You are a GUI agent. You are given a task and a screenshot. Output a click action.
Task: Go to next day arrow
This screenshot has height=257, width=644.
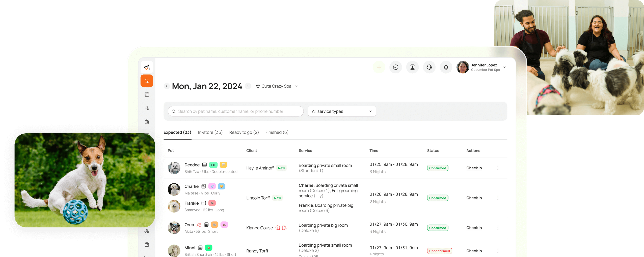pyautogui.click(x=248, y=86)
